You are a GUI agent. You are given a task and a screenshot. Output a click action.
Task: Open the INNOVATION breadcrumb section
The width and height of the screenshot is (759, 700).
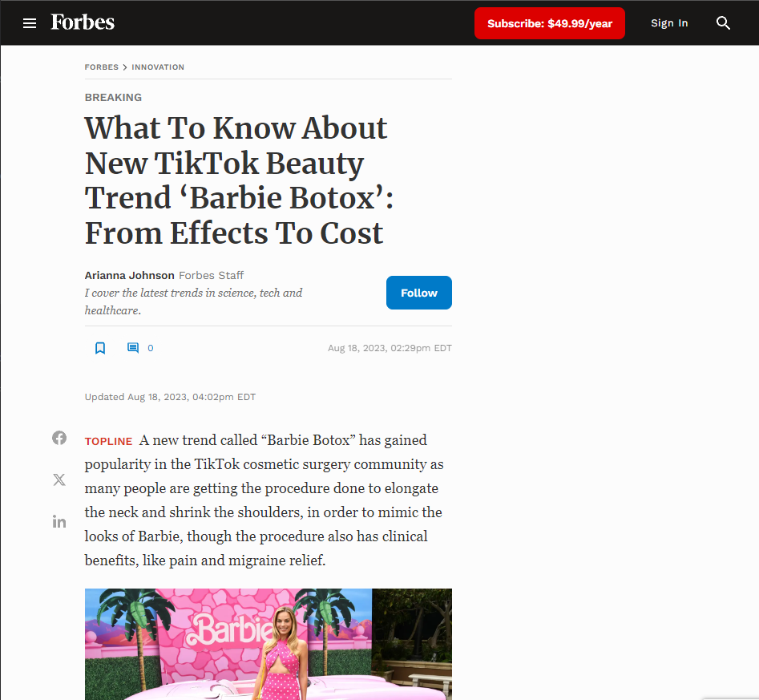pos(158,67)
